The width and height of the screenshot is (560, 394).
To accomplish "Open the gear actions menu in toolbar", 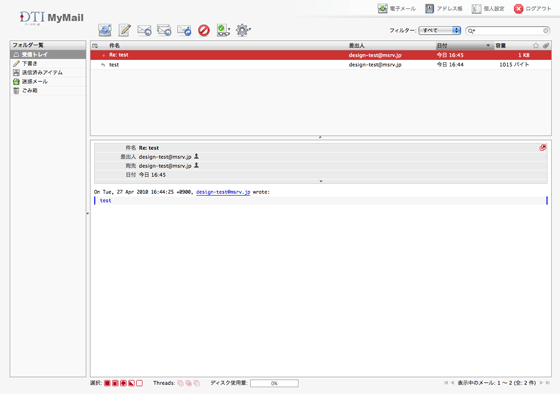I will tap(244, 30).
